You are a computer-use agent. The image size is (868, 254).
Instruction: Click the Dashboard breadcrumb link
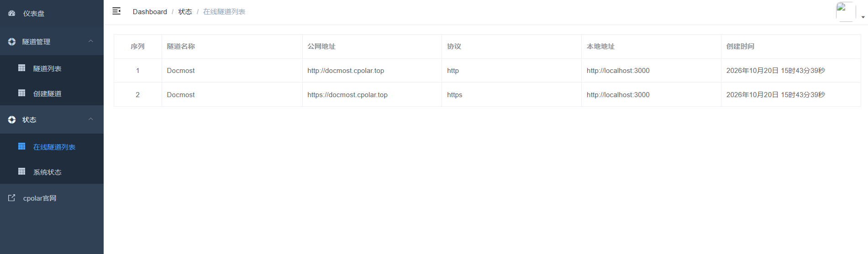click(x=150, y=12)
